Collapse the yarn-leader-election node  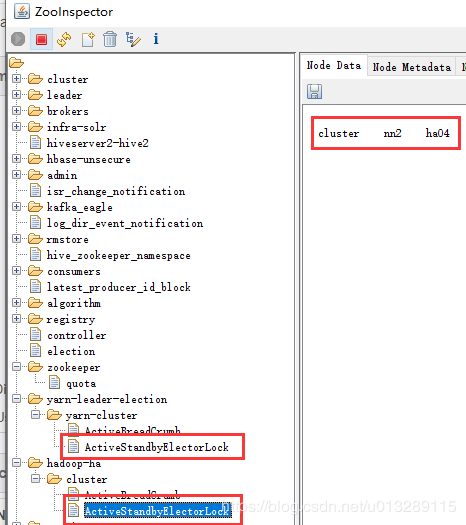click(16, 398)
